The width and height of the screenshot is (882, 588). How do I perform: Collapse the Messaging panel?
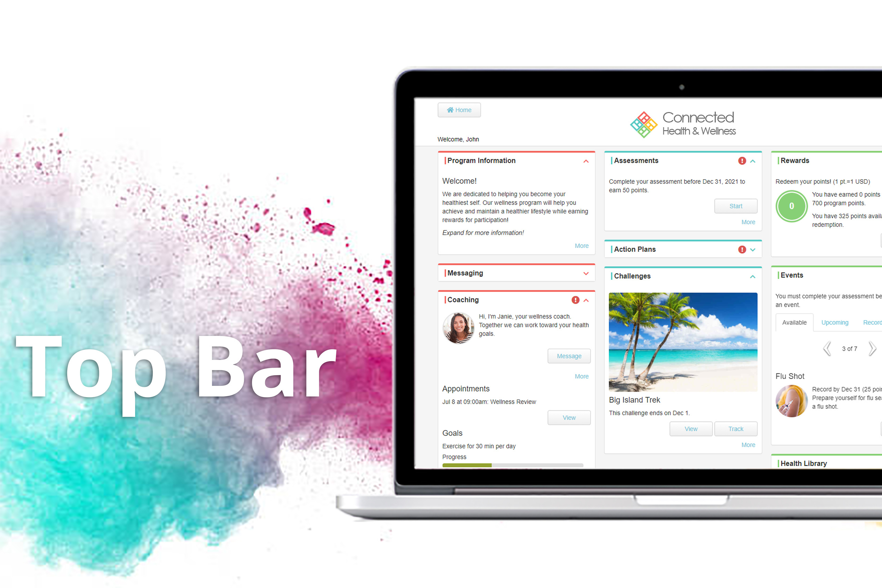(x=586, y=272)
